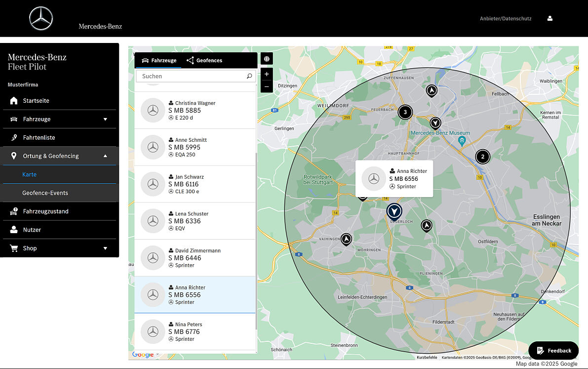Open Geofence-Events in the sidebar
The image size is (588, 369).
[45, 193]
